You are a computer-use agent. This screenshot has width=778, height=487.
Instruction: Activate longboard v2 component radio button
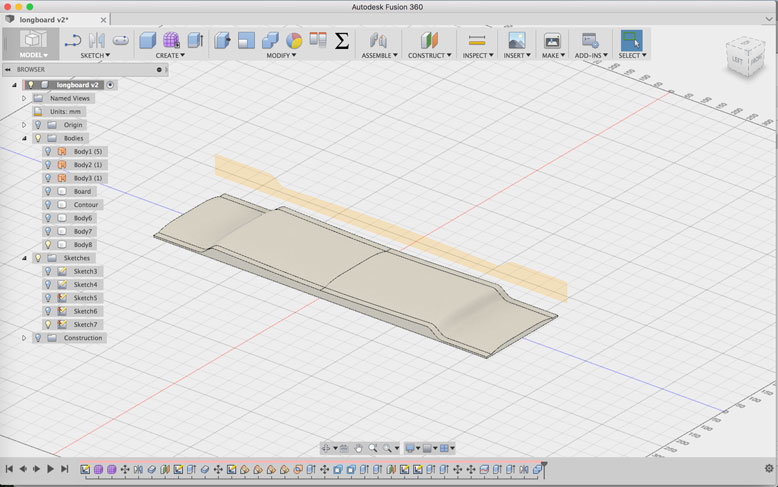[110, 85]
